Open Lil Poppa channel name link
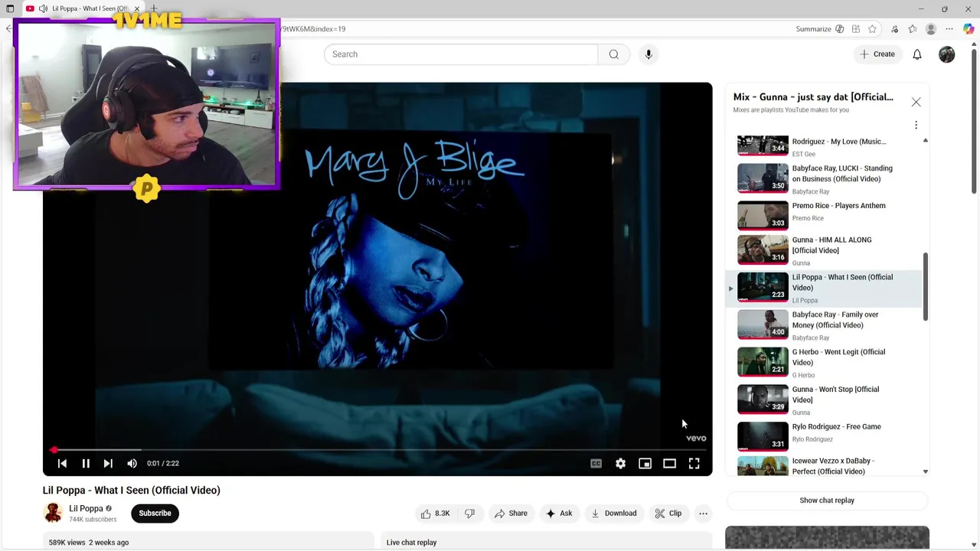This screenshot has width=980, height=551. pos(86,508)
